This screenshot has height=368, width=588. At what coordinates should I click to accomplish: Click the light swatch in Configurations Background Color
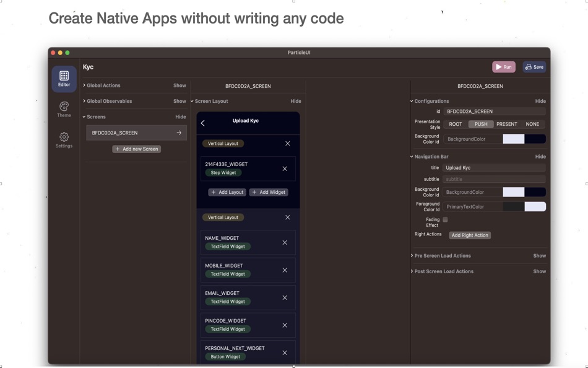[x=513, y=139]
